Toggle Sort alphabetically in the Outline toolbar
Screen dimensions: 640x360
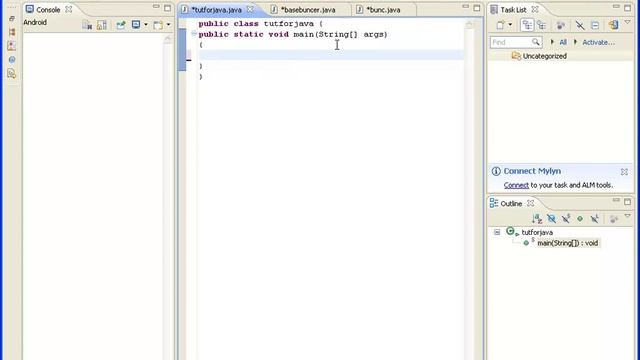(x=537, y=219)
